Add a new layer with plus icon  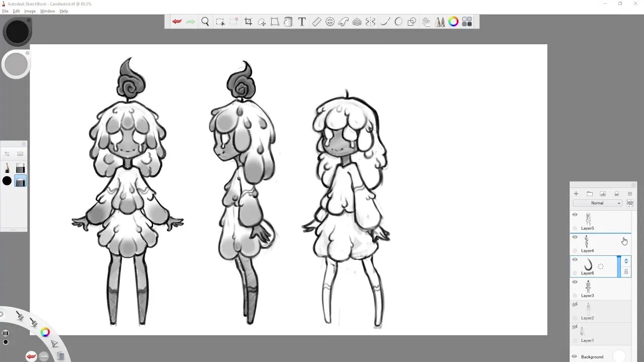tap(576, 194)
